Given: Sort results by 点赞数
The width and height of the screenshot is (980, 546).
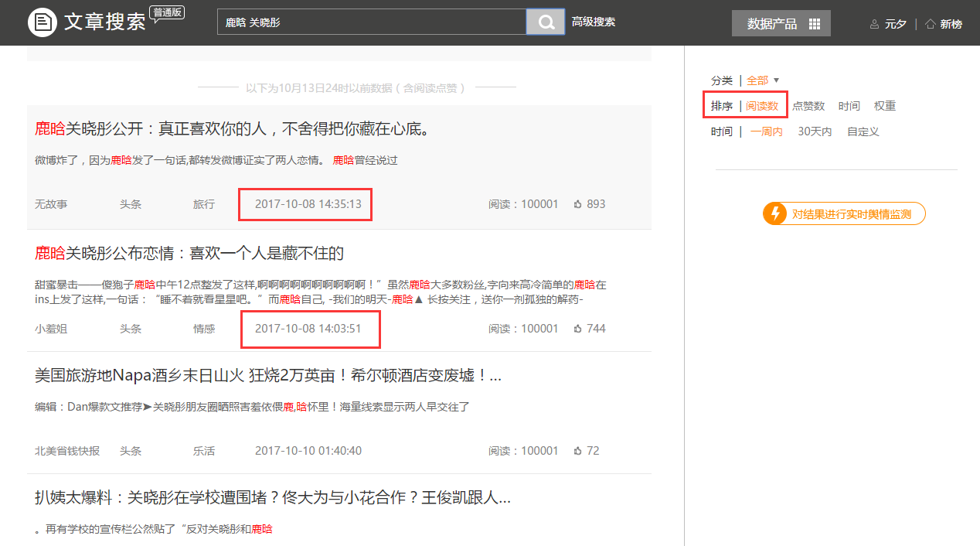Looking at the screenshot, I should pyautogui.click(x=808, y=106).
